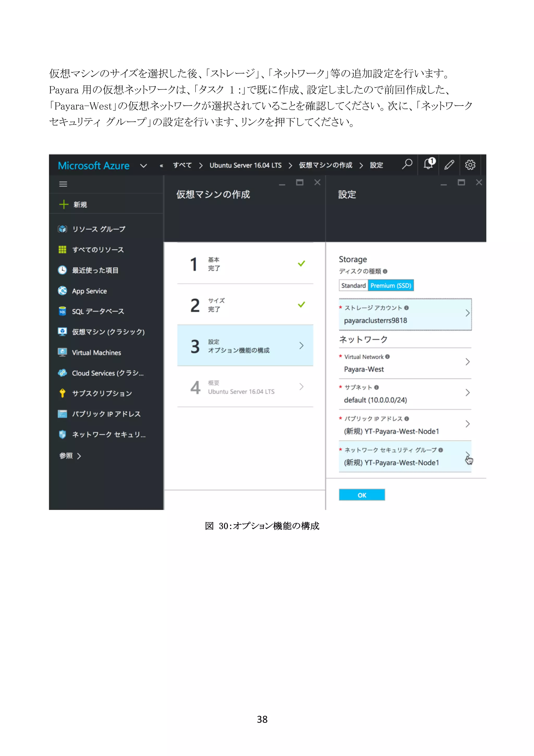Open Virtual Machines sidebar link
Viewport: 534px width, 756px height.
tap(96, 353)
